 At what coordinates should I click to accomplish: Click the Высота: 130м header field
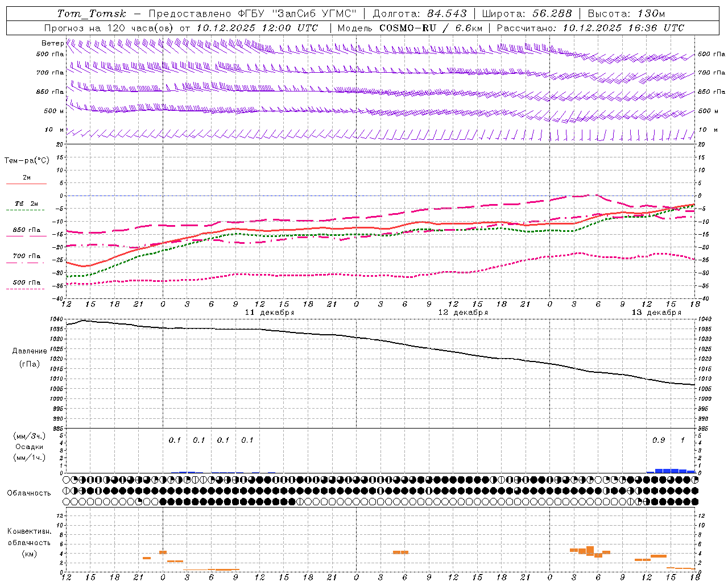point(626,14)
